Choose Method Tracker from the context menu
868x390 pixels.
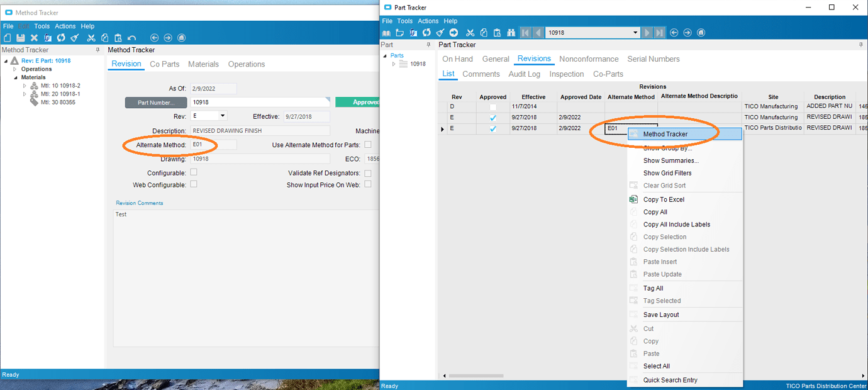coord(667,133)
